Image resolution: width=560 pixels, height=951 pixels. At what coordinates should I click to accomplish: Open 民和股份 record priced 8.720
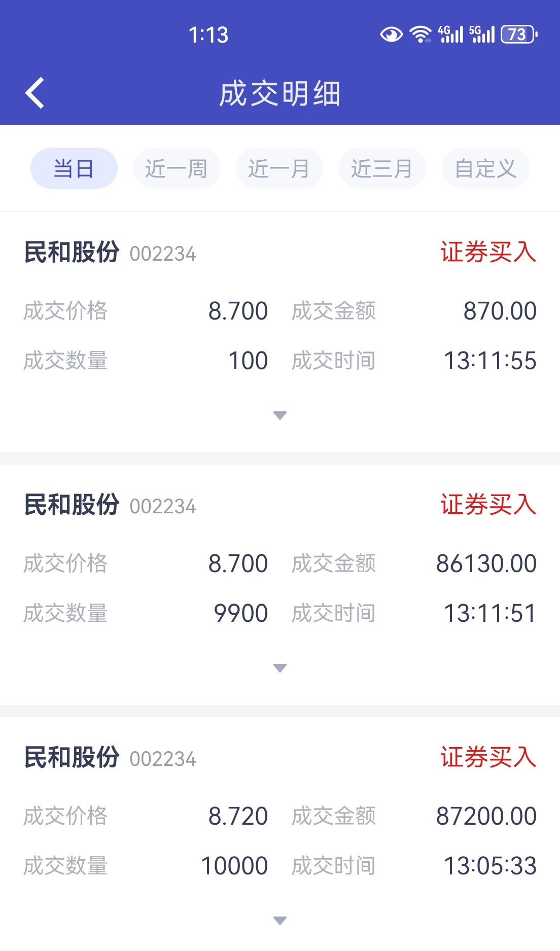(x=280, y=834)
